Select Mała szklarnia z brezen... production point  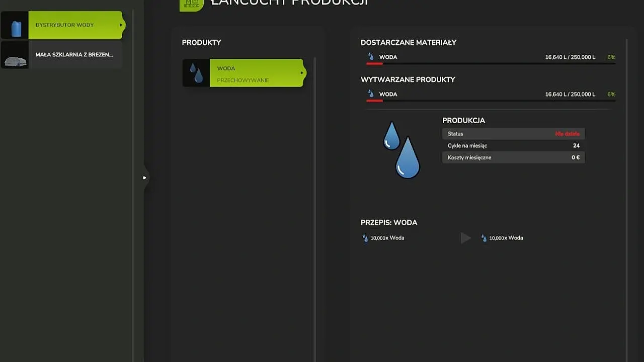point(74,55)
